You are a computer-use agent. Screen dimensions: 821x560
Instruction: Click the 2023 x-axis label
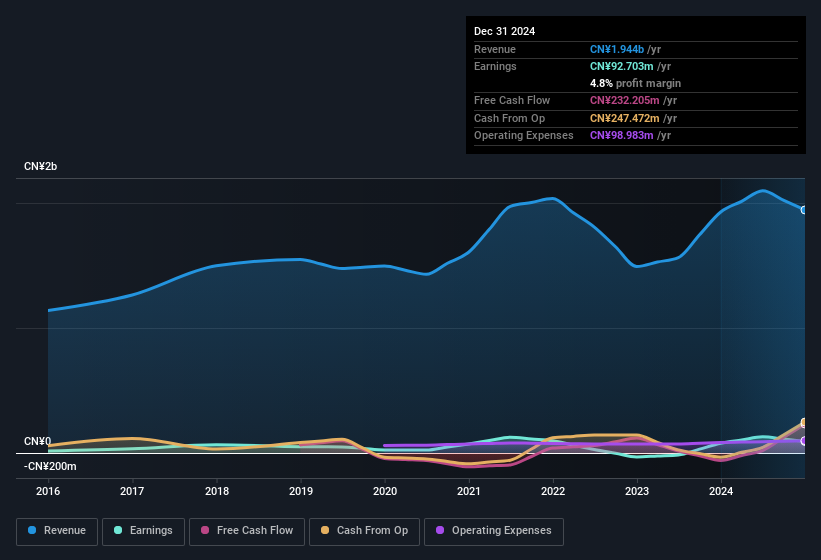tap(637, 491)
